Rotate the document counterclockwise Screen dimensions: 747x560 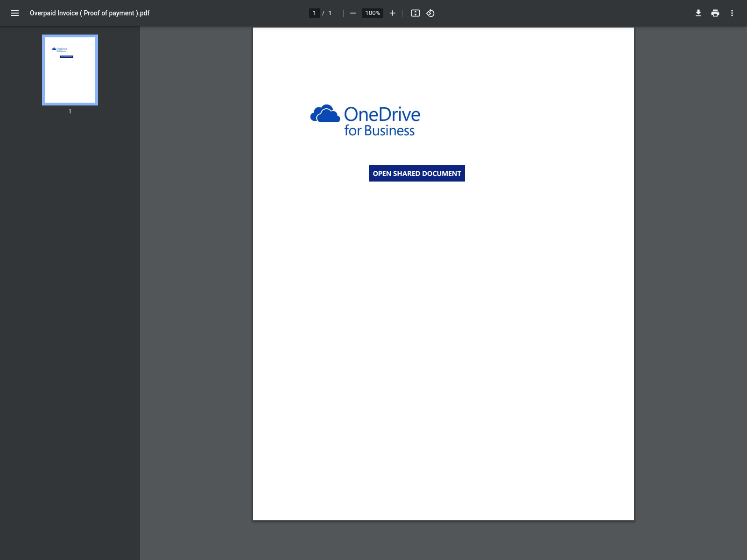[430, 13]
